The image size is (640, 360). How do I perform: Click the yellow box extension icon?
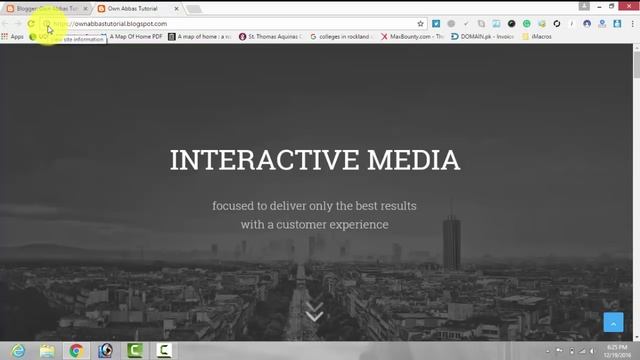[x=542, y=24]
